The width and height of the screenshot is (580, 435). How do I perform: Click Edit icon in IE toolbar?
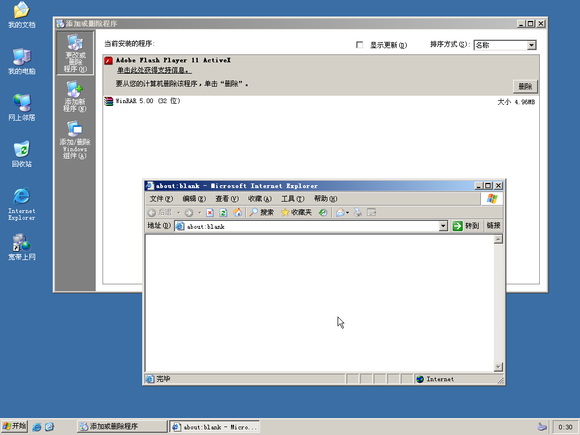[x=371, y=212]
